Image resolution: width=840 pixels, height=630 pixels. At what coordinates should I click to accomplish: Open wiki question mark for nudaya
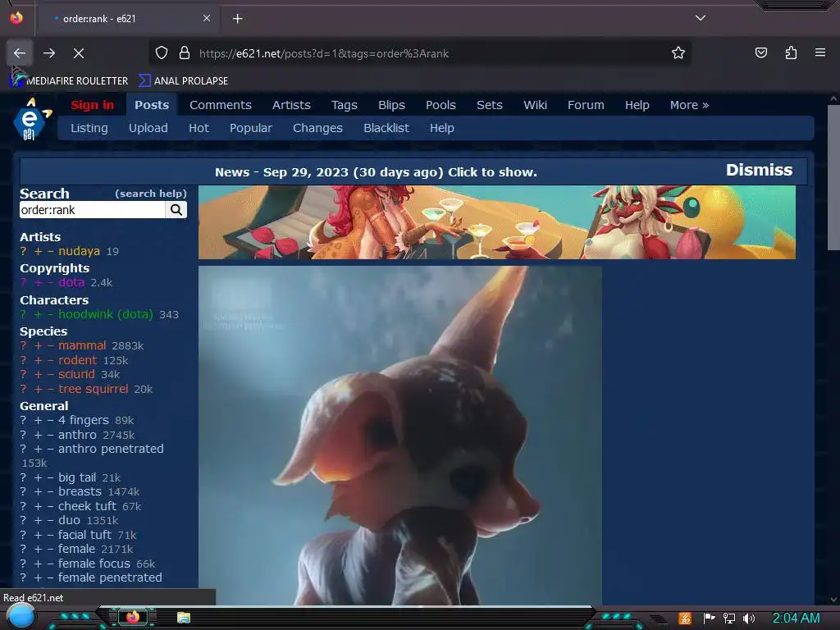click(23, 251)
